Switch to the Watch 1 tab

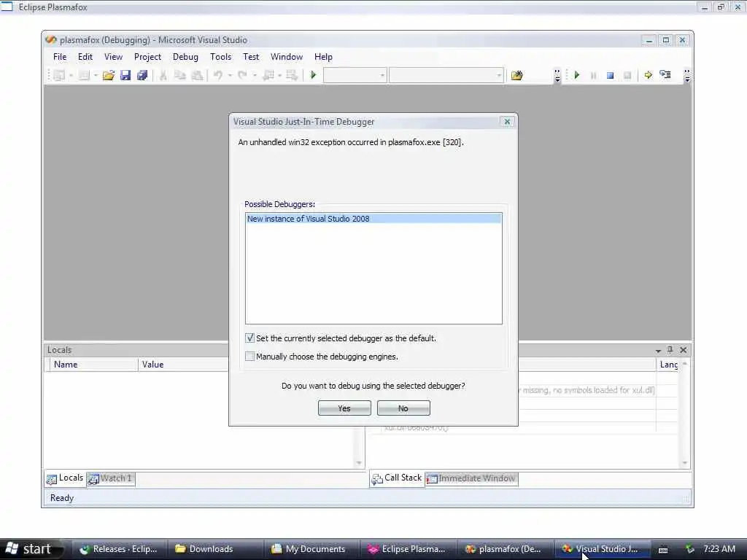click(x=111, y=478)
